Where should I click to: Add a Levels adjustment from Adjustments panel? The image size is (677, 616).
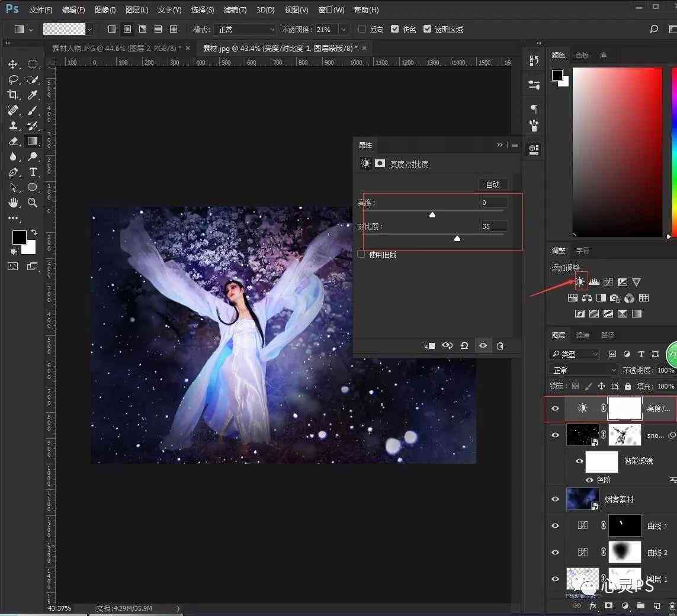click(594, 282)
